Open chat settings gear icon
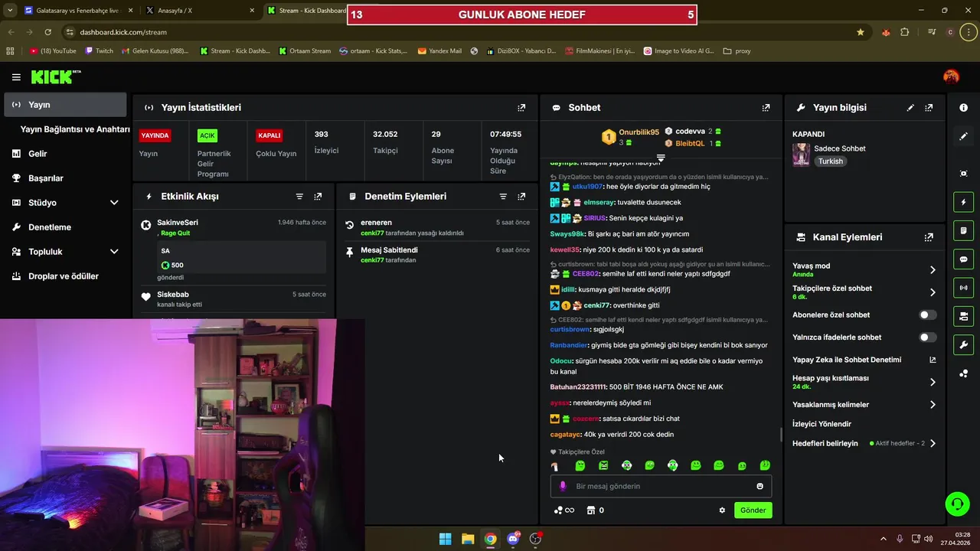Screen dimensions: 980x551 coord(722,510)
